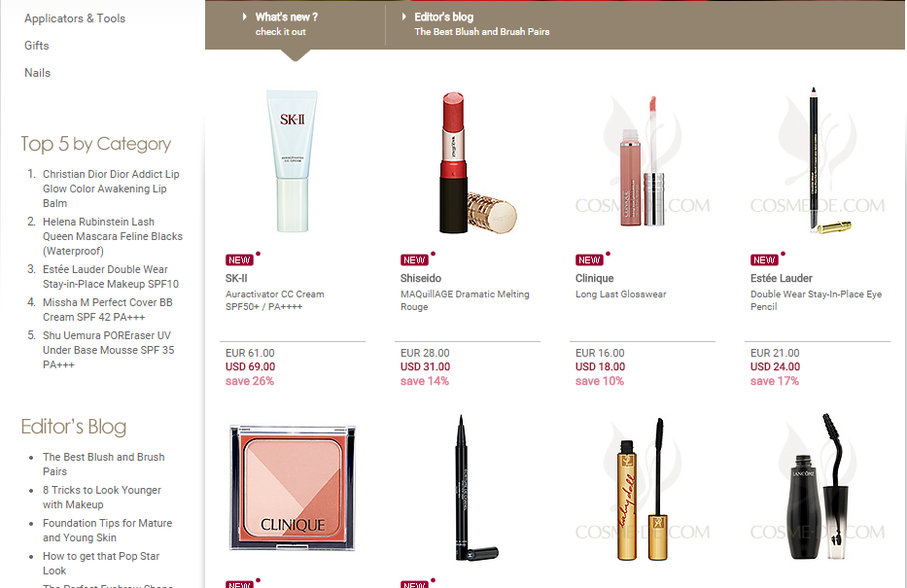Open the Shiseido red lipstick image
Viewport: 907px width, 588px height.
coord(476,163)
